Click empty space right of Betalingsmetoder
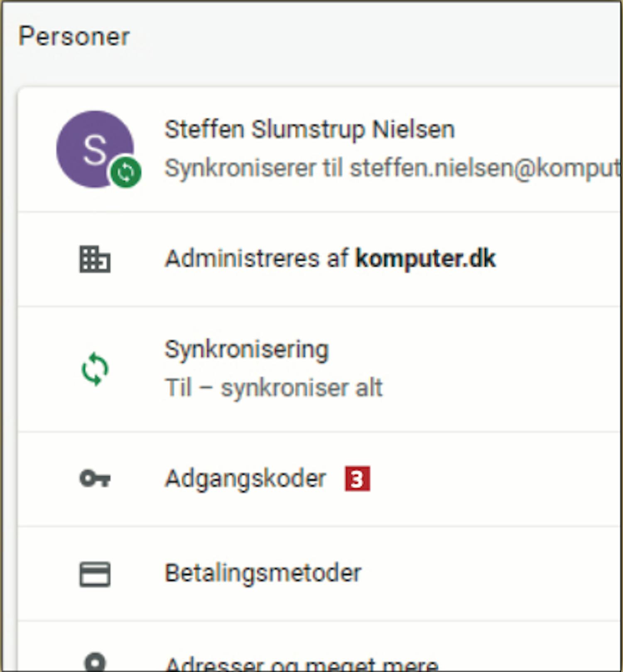The height and width of the screenshot is (672, 623). pyautogui.click(x=498, y=574)
